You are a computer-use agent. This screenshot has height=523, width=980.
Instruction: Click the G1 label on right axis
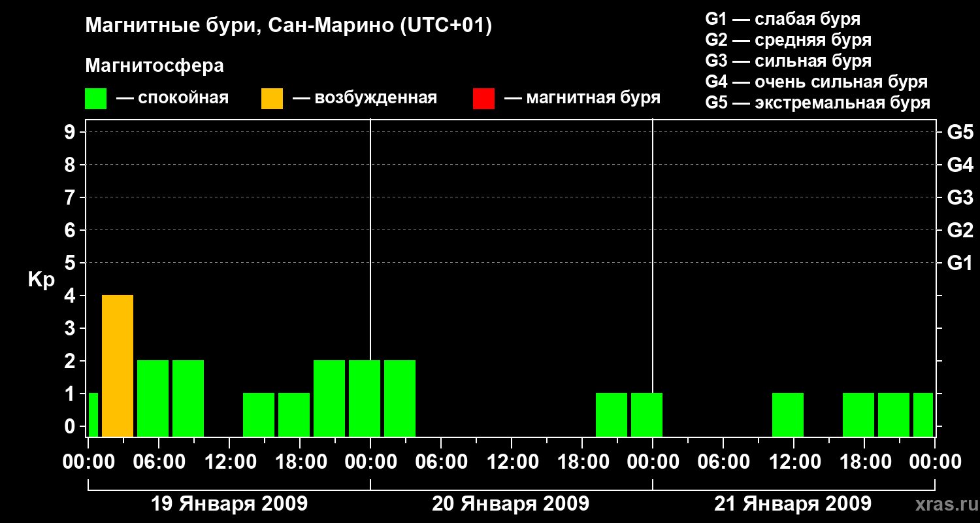(960, 263)
